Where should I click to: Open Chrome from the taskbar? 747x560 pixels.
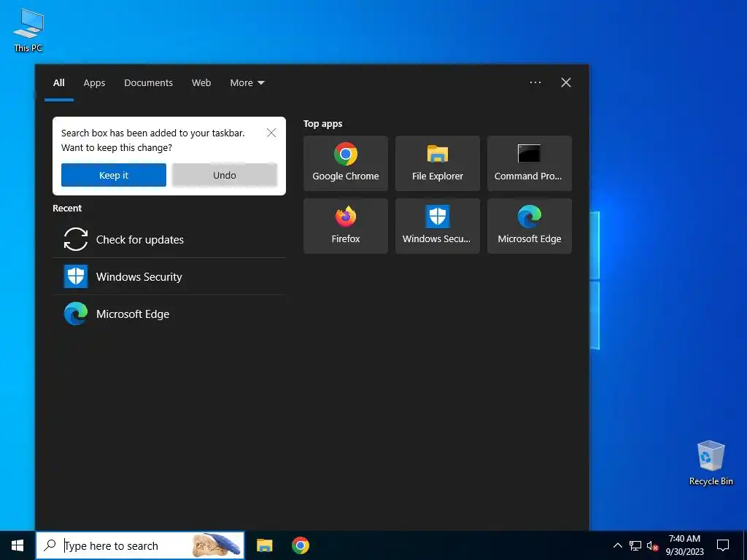coord(300,545)
